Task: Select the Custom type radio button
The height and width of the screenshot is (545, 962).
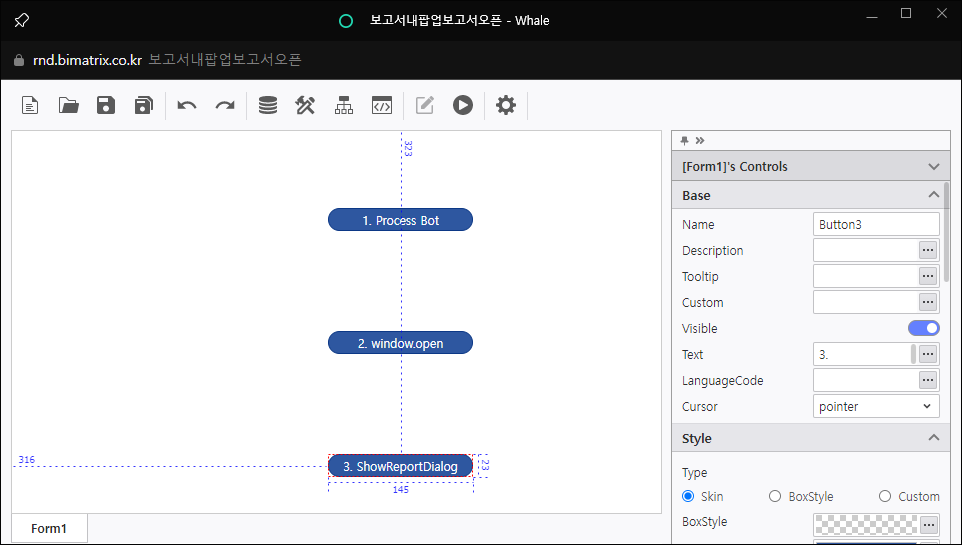Action: tap(885, 496)
